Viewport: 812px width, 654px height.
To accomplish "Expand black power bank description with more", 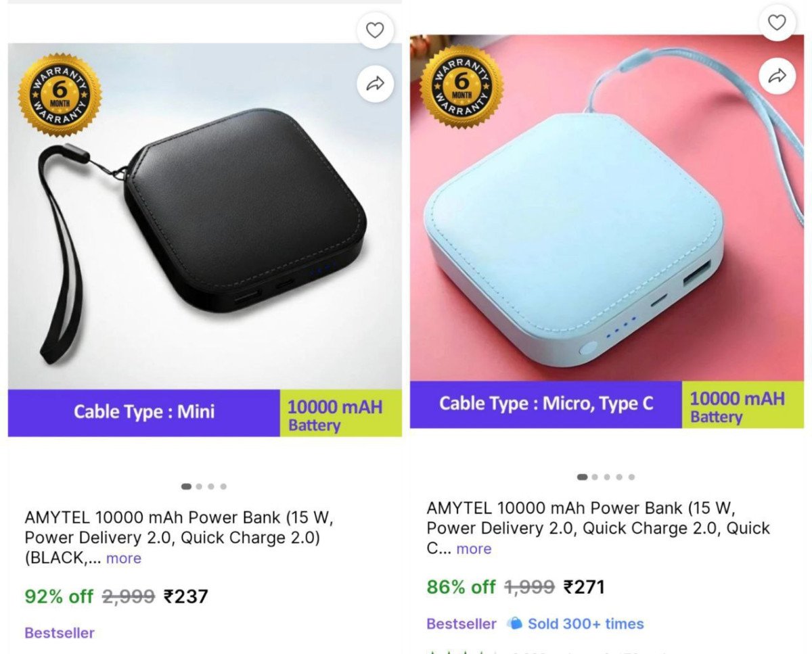I will click(124, 559).
